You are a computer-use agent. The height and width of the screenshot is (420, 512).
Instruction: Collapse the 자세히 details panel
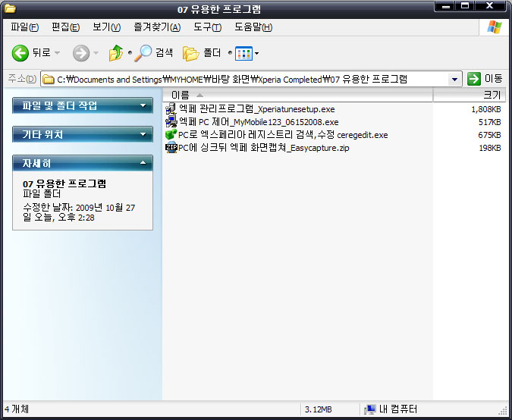(x=143, y=163)
